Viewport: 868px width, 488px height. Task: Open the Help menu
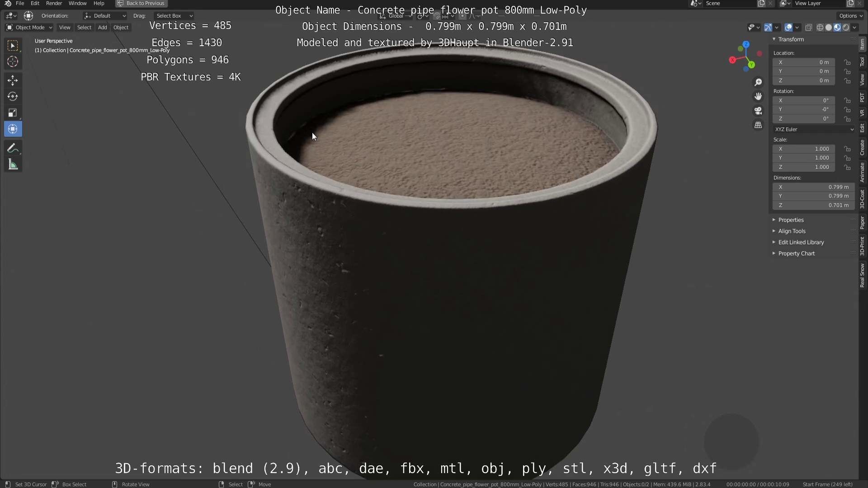coord(99,3)
